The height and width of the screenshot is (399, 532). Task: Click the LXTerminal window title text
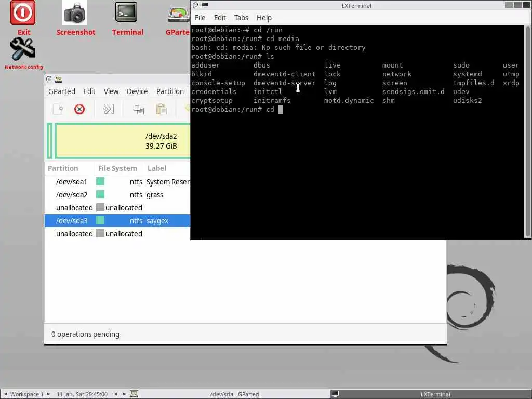click(356, 5)
